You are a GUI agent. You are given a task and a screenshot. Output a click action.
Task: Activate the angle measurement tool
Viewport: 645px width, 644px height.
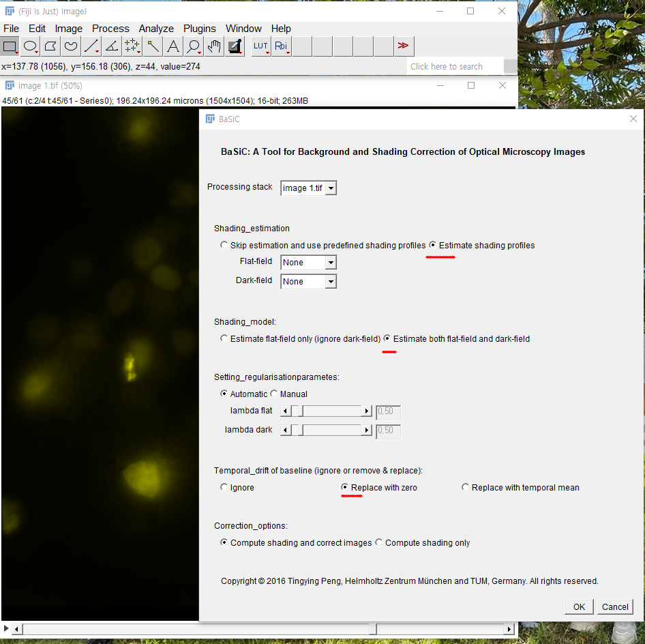point(112,46)
